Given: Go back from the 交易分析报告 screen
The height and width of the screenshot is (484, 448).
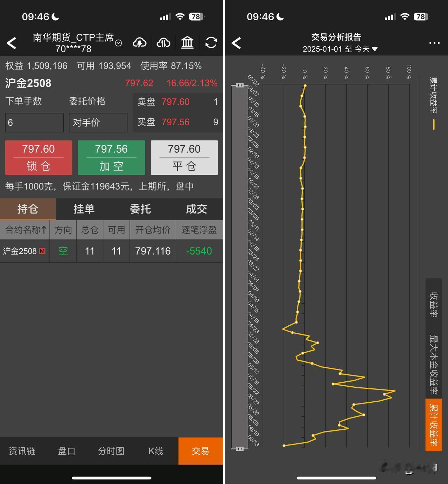Looking at the screenshot, I should pyautogui.click(x=237, y=43).
